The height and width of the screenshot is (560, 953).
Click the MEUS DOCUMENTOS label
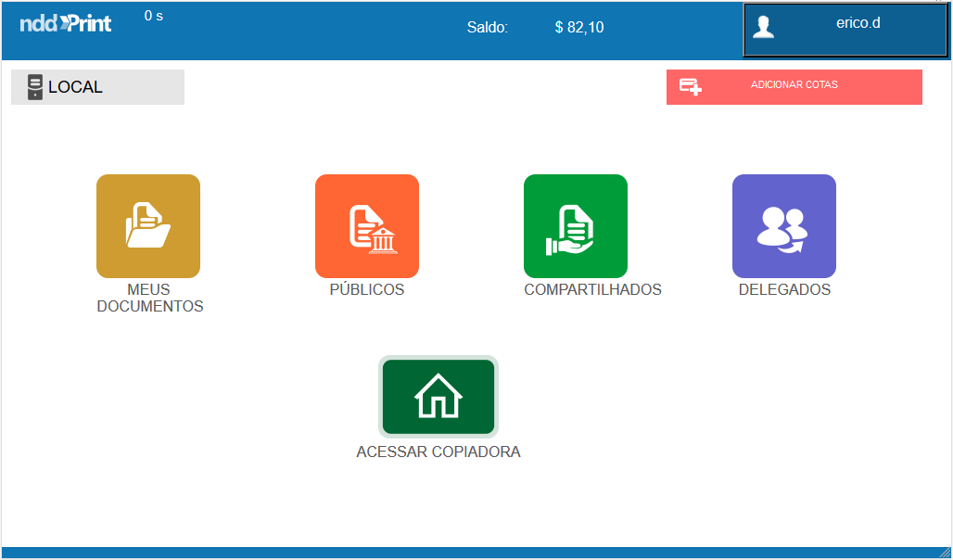pyautogui.click(x=149, y=298)
